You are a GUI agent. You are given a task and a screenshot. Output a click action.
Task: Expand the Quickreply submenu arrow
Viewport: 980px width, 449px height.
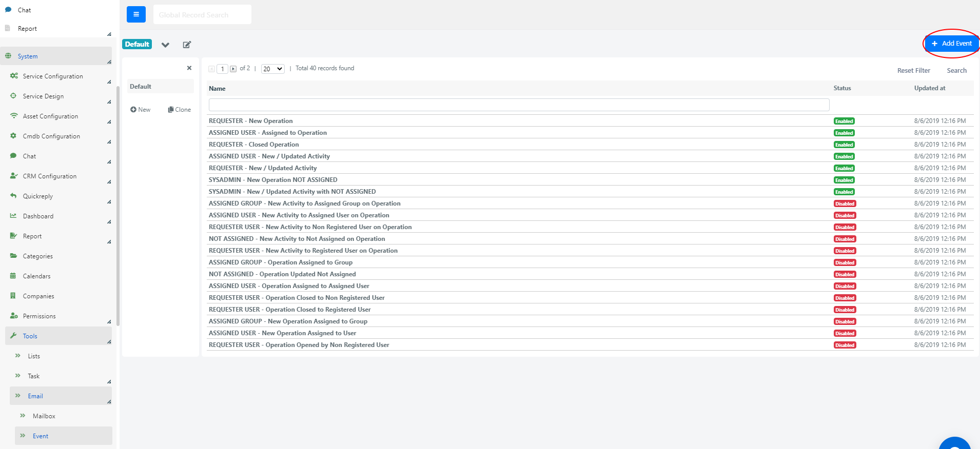point(109,201)
